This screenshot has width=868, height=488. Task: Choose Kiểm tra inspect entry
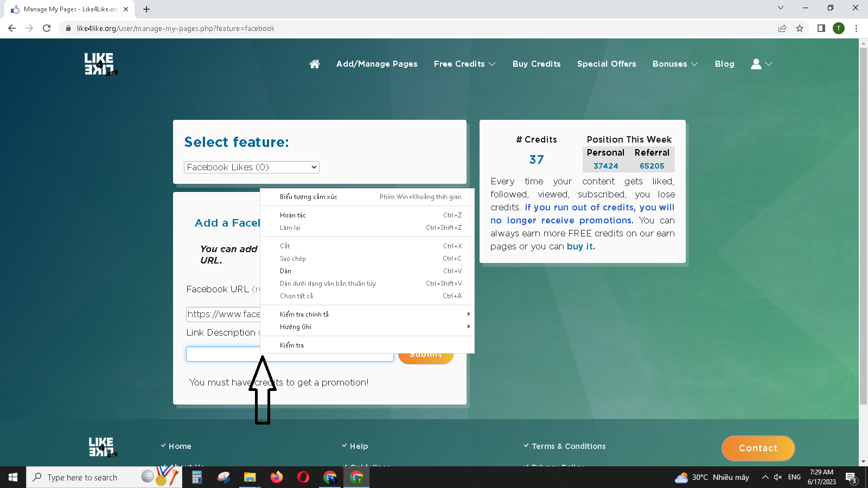367,345
